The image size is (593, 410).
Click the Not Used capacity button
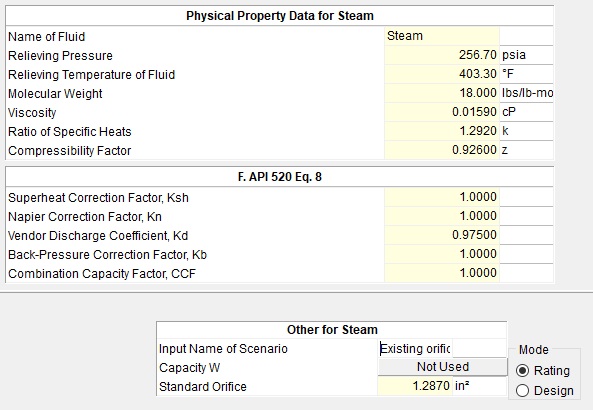click(442, 367)
